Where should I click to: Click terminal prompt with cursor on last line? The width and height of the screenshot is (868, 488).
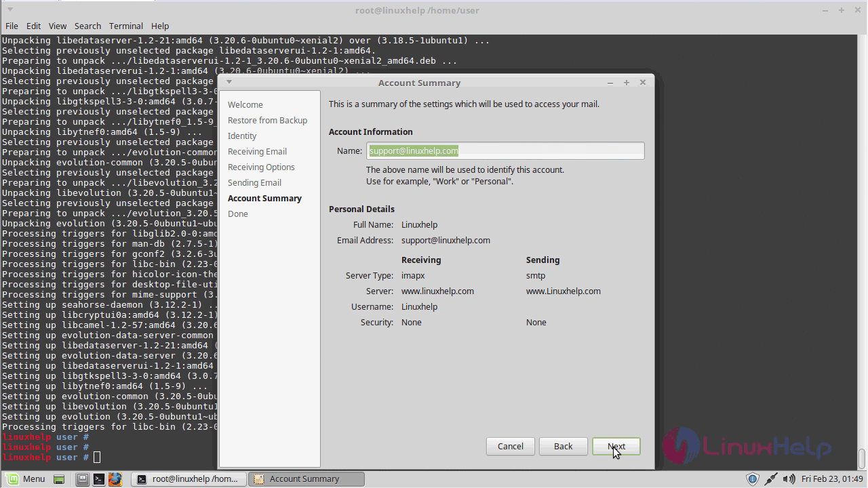click(x=51, y=457)
